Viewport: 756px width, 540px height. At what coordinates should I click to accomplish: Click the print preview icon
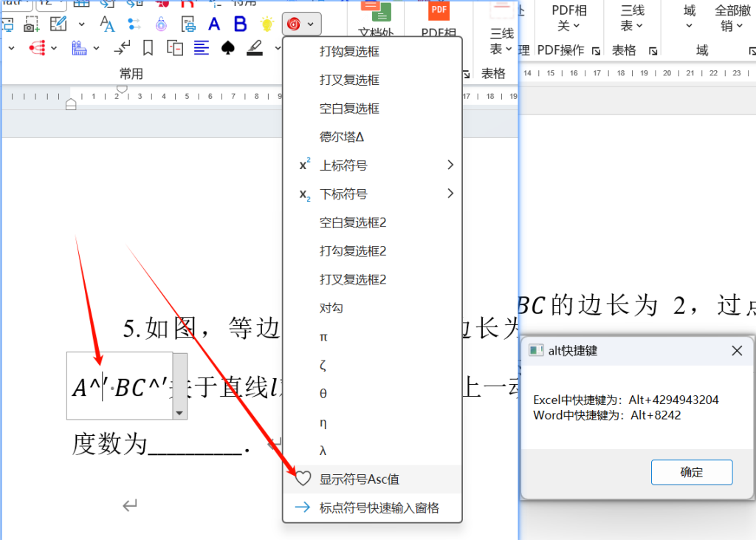tap(188, 24)
